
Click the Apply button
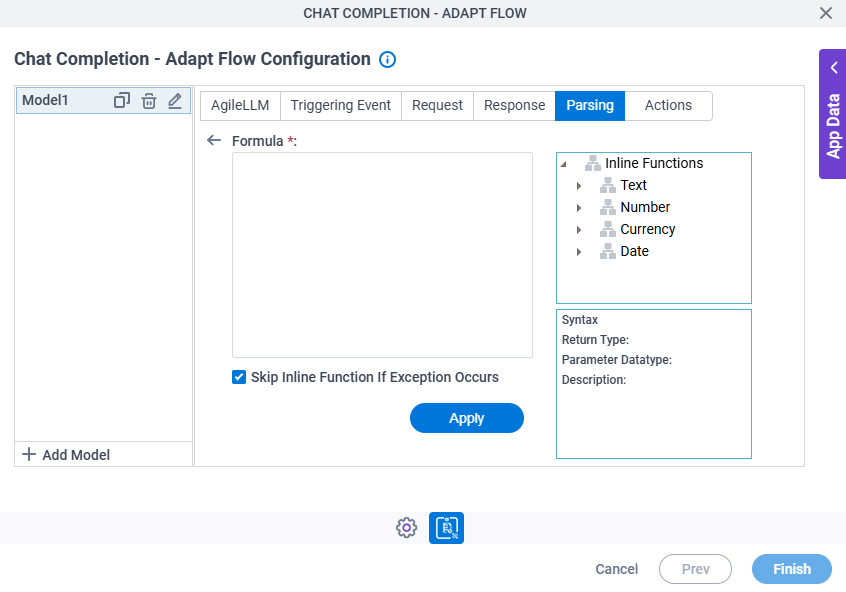(x=467, y=418)
